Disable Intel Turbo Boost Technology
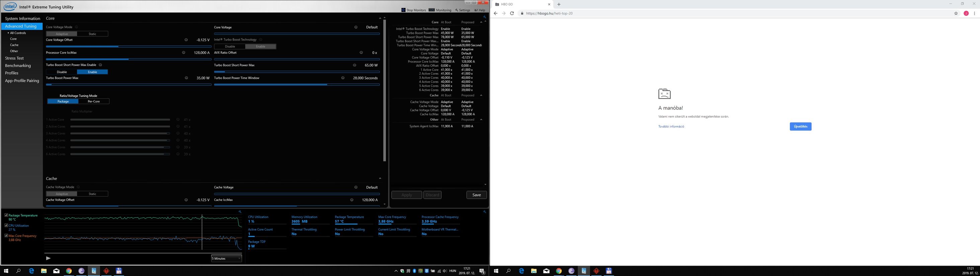This screenshot has width=980, height=276. click(x=230, y=47)
